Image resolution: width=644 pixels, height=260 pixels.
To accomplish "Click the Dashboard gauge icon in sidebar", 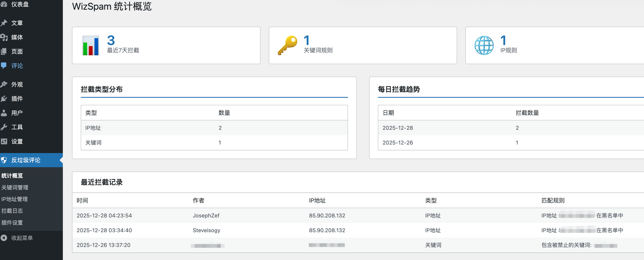I will click(x=4, y=4).
